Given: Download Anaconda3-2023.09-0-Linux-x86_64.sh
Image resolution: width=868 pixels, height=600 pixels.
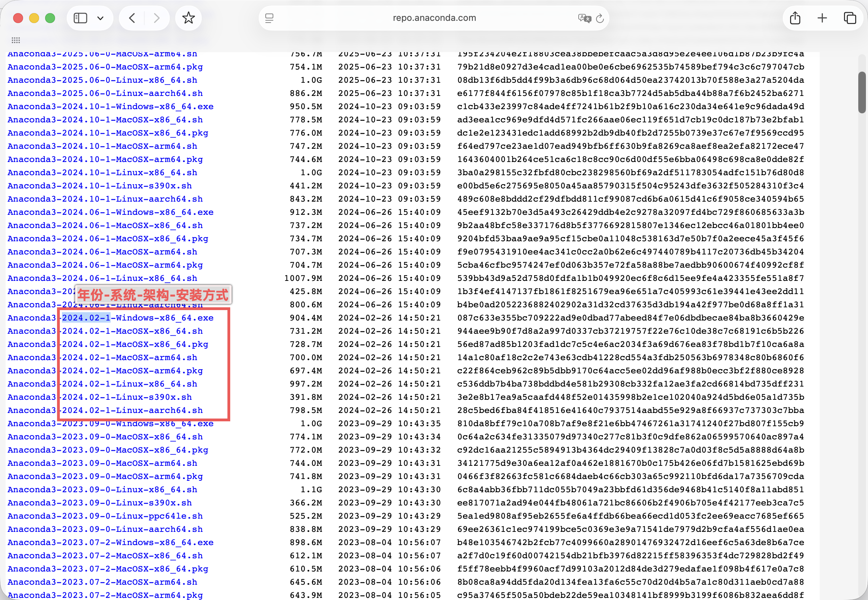Looking at the screenshot, I should tap(102, 489).
